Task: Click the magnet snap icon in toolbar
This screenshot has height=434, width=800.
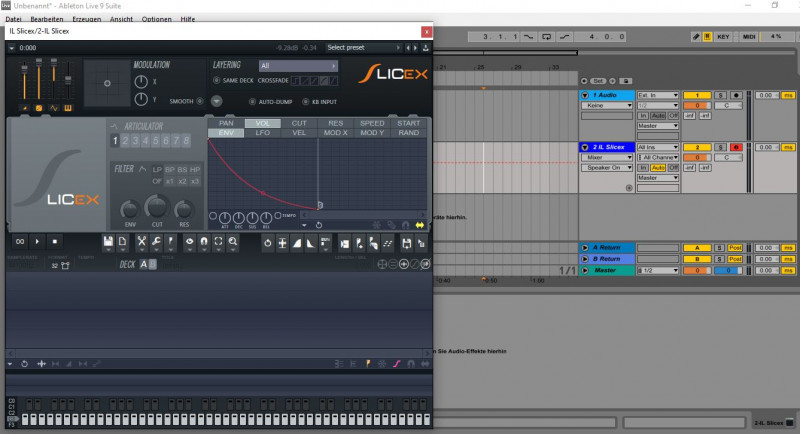Action: (x=204, y=242)
